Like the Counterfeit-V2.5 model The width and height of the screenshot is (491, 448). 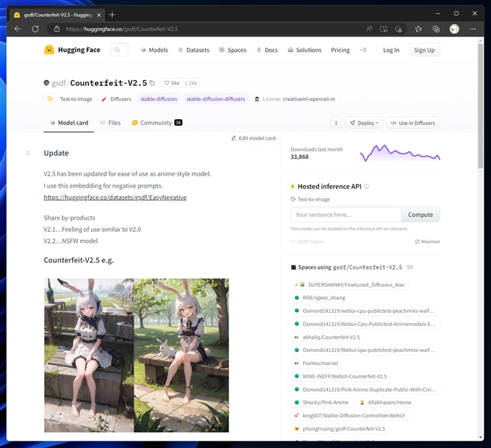coord(172,82)
